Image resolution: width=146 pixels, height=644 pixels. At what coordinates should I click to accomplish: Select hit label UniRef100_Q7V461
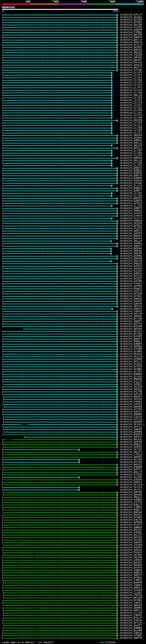(131, 296)
